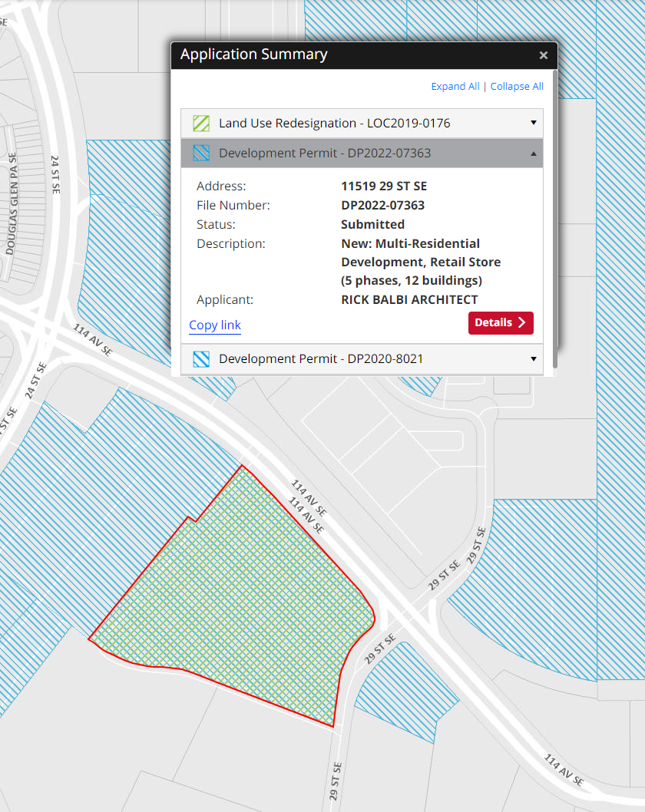Screen dimensions: 645x812
Task: Collapse the DP2022-07363 section arrow
Action: pyautogui.click(x=534, y=153)
